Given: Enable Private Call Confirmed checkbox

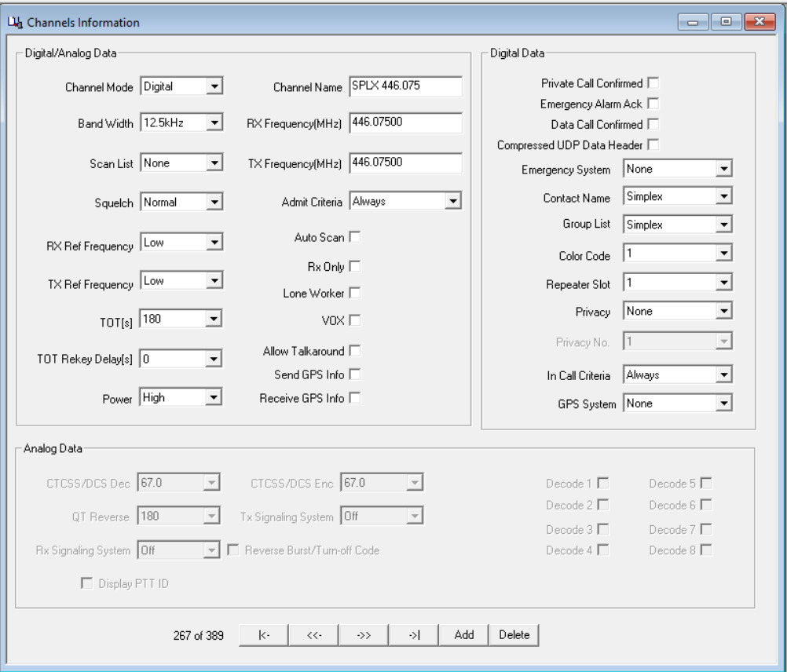Looking at the screenshot, I should 652,83.
